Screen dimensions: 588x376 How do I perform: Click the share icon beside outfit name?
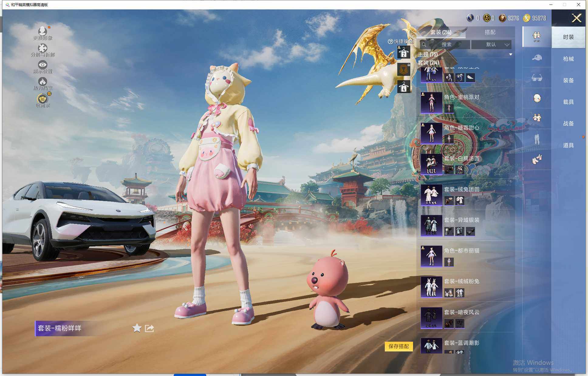149,328
